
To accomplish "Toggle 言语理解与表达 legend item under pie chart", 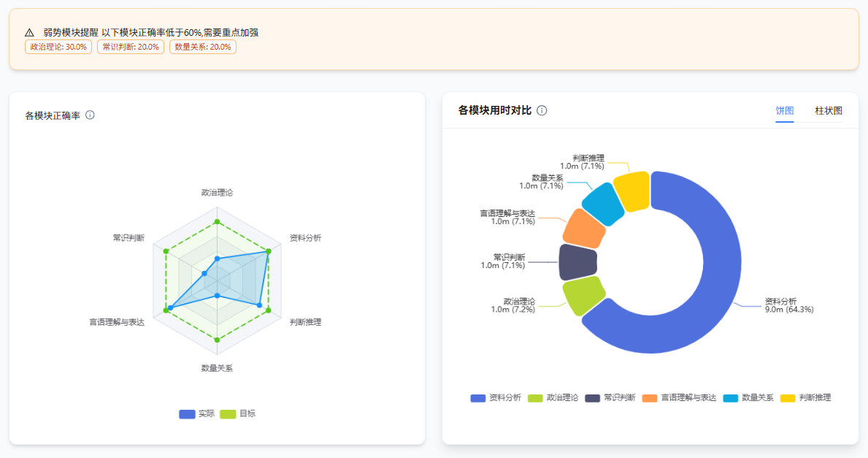I will [x=679, y=398].
